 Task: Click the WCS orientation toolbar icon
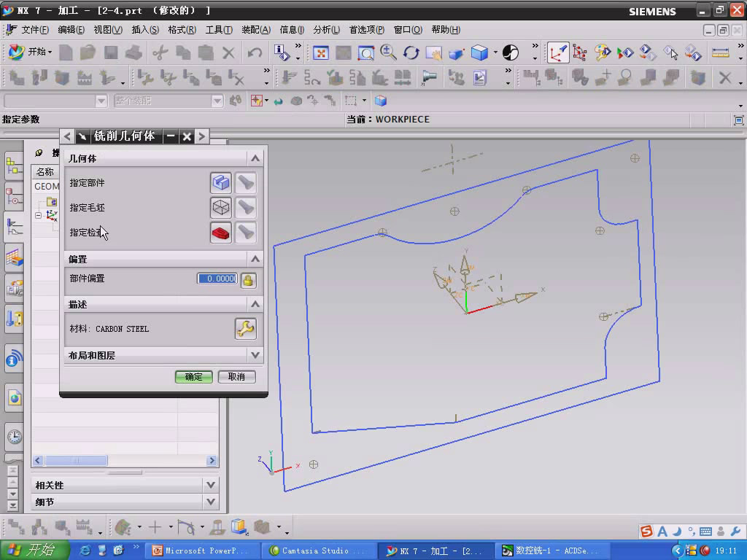point(557,52)
